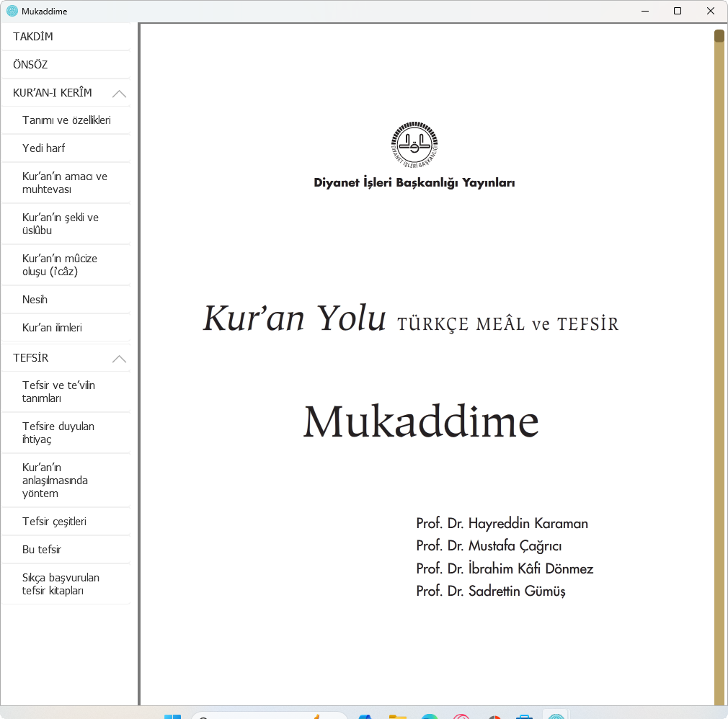Image resolution: width=728 pixels, height=719 pixels.
Task: Select 'Tanımı ve özellikleri' in the sidebar
Action: tap(66, 120)
